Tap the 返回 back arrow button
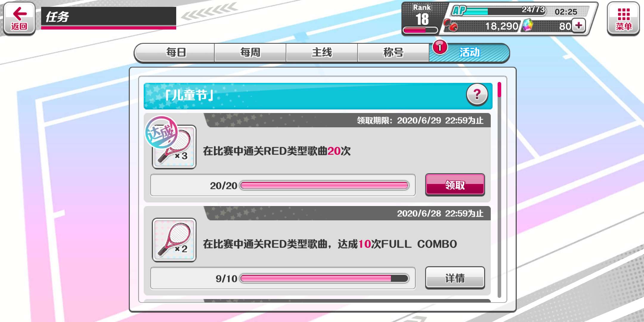 (19, 18)
